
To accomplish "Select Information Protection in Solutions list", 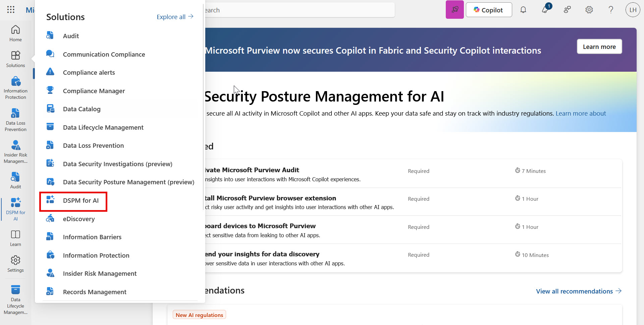I will tap(96, 255).
